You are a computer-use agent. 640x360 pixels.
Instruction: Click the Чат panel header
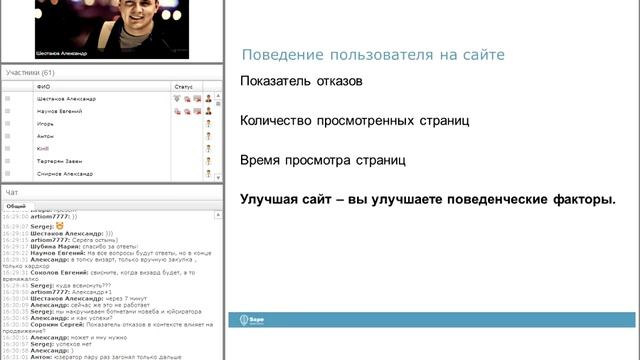click(12, 192)
